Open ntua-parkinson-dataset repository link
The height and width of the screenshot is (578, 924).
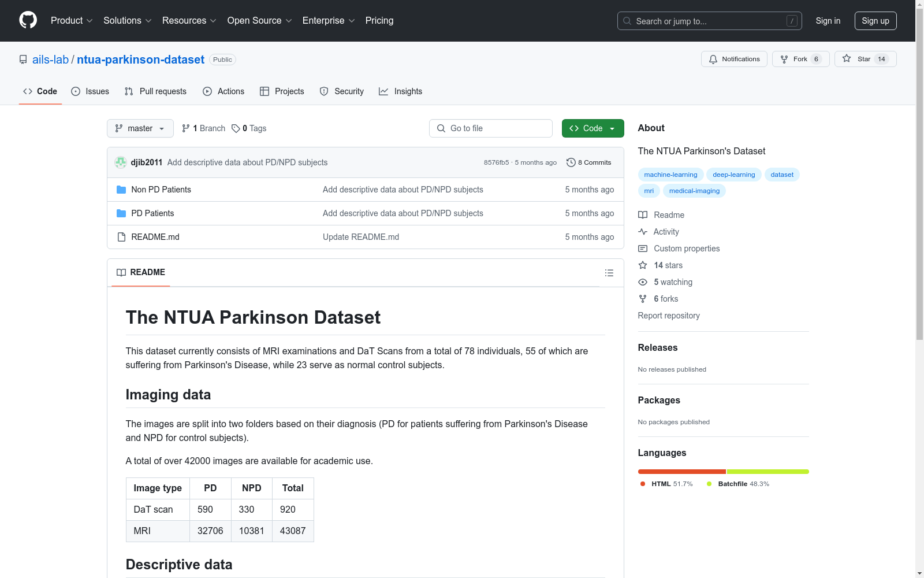click(x=140, y=60)
